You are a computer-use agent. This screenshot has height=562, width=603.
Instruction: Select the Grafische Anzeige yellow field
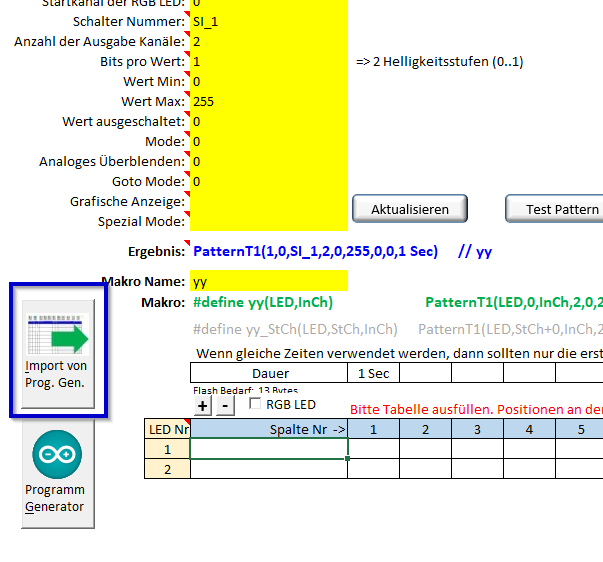click(268, 201)
